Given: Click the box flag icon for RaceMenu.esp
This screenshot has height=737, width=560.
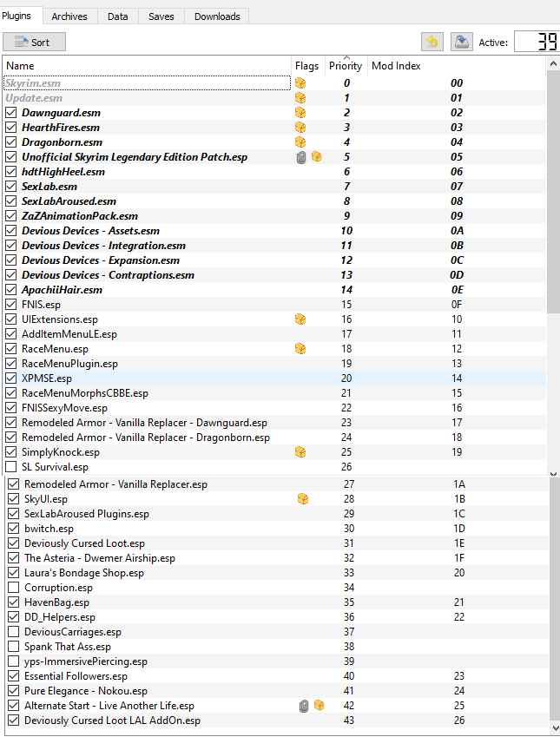Looking at the screenshot, I should 300,349.
